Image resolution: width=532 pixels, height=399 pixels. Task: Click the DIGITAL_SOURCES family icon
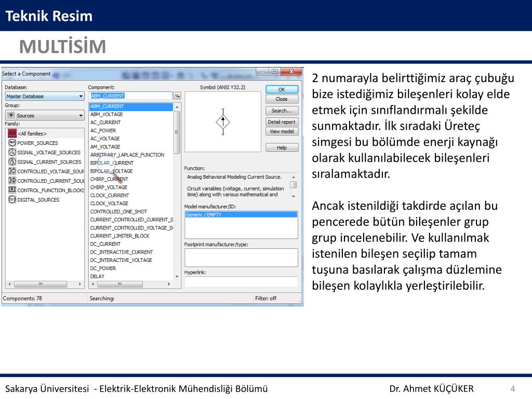pyautogui.click(x=12, y=199)
